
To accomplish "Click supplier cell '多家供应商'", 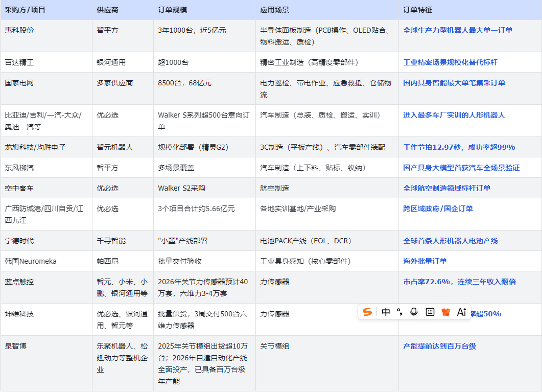I will pos(123,88).
